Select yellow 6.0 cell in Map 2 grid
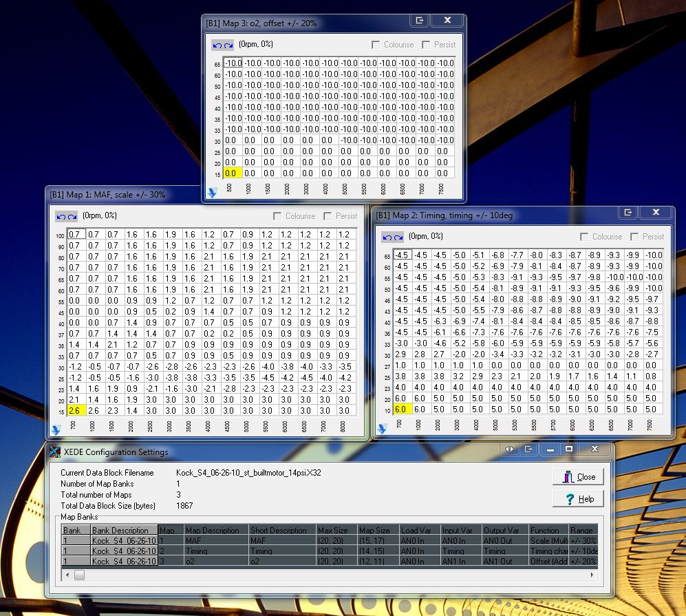686x616 pixels. (403, 410)
